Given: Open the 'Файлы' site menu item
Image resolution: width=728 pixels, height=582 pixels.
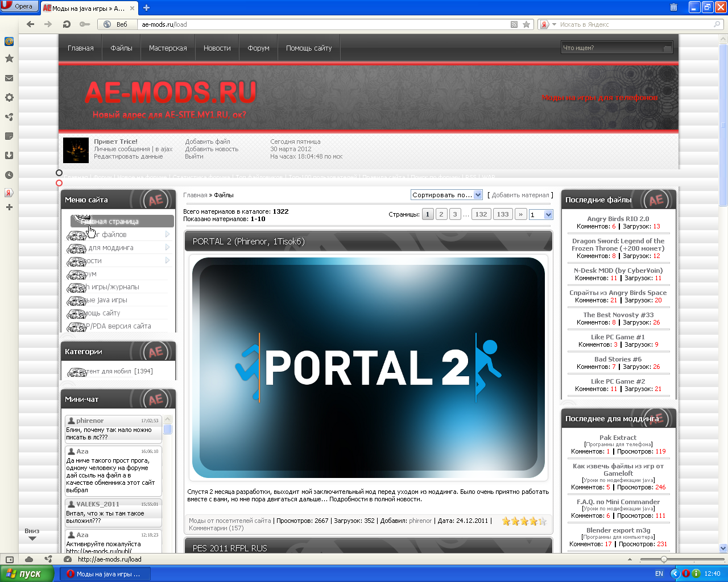Looking at the screenshot, I should [121, 48].
